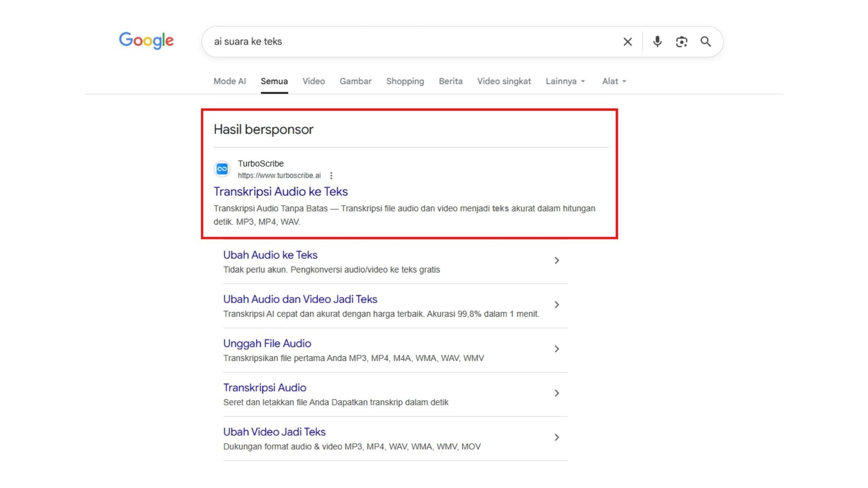Switch to the Mode AI tab
Viewport: 868px width, 488px height.
point(230,81)
